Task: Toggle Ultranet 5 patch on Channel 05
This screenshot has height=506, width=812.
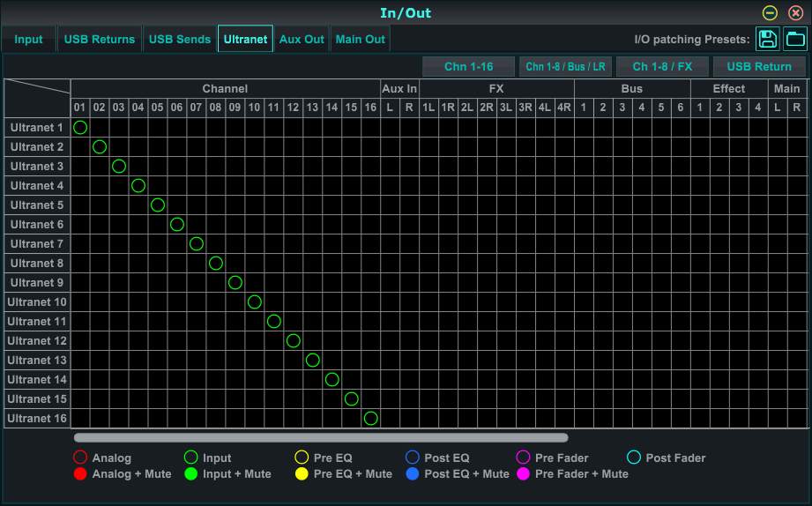Action: point(158,205)
